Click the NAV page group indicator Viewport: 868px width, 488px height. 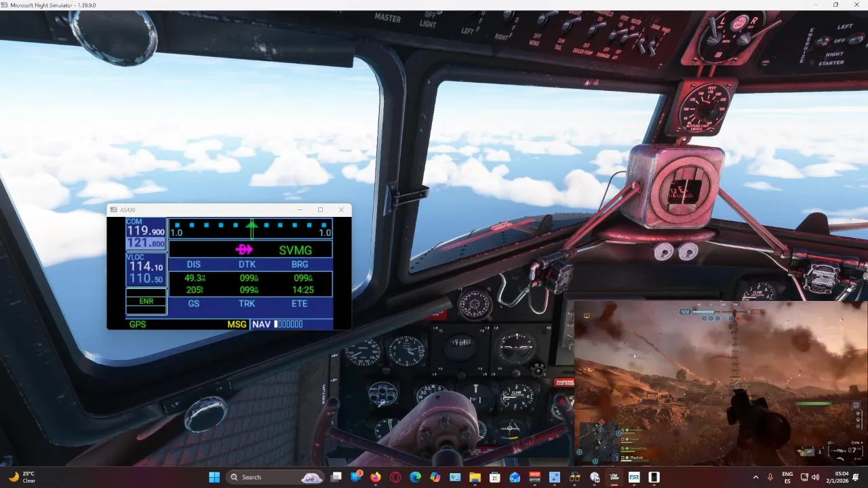point(277,324)
